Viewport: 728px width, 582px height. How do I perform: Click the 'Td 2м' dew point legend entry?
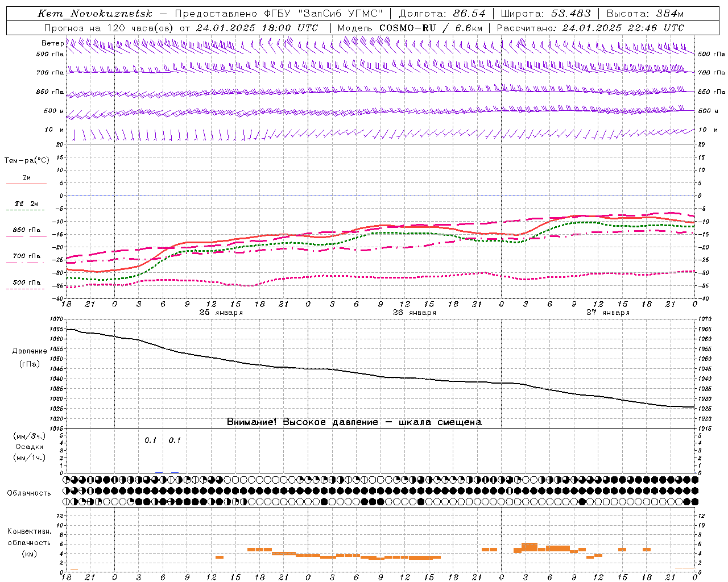(27, 203)
